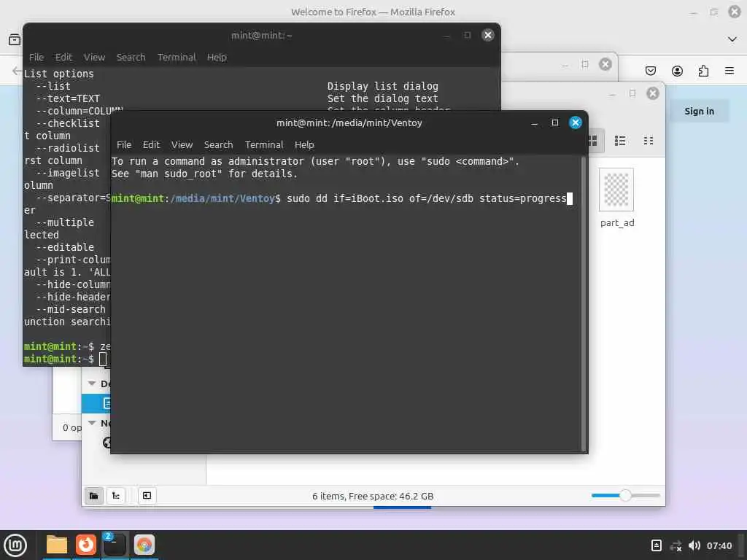Open the Files folder icon in the taskbar

tap(56, 545)
